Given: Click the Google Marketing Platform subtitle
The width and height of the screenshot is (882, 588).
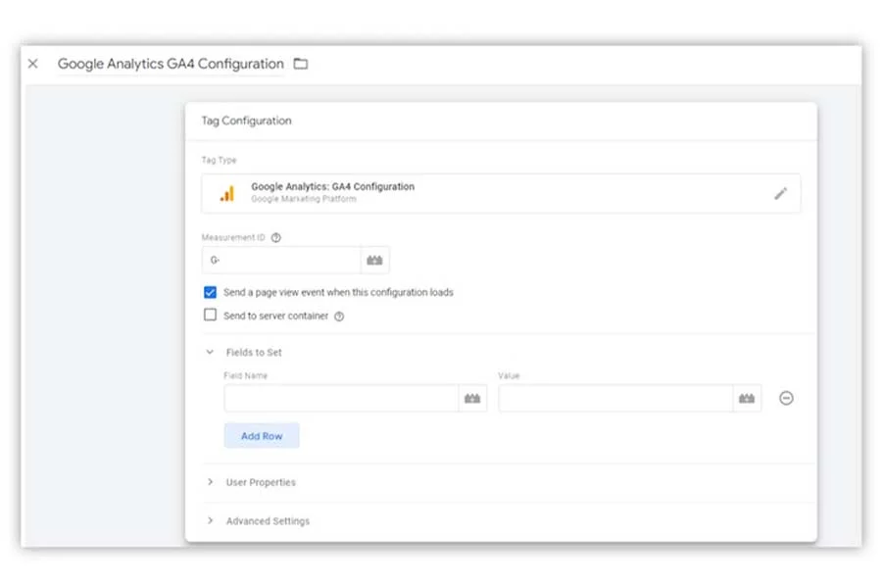Looking at the screenshot, I should tap(304, 199).
